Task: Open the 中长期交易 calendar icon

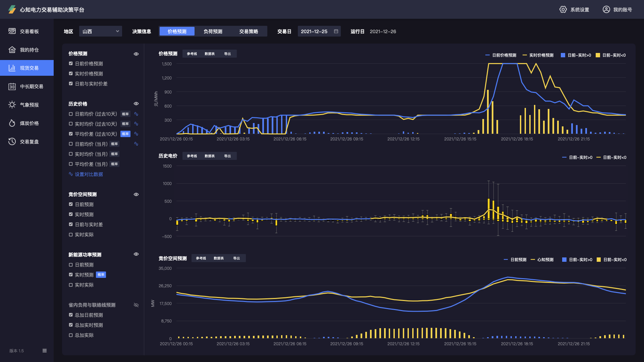Action: click(12, 86)
